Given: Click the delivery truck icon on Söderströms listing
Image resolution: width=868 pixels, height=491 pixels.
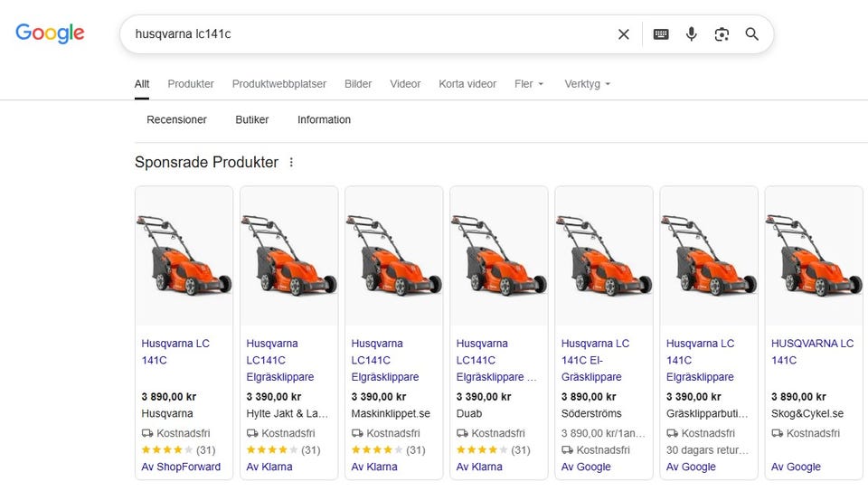Looking at the screenshot, I should tap(567, 450).
